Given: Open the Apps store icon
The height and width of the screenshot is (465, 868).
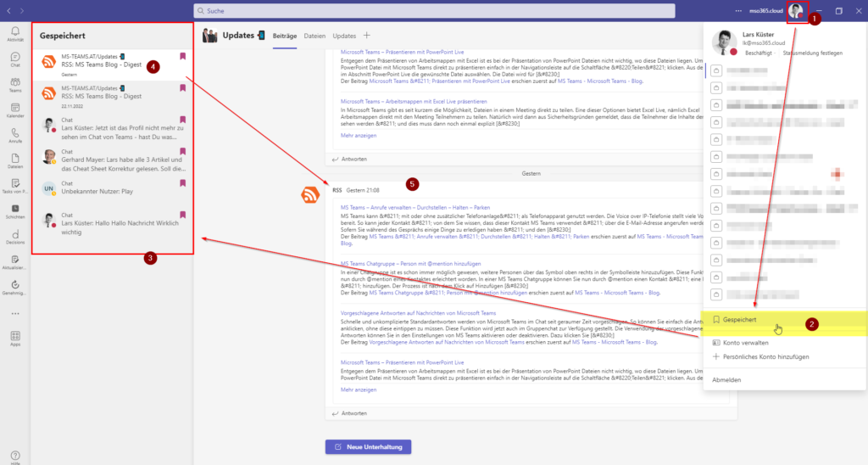Looking at the screenshot, I should click(x=15, y=339).
